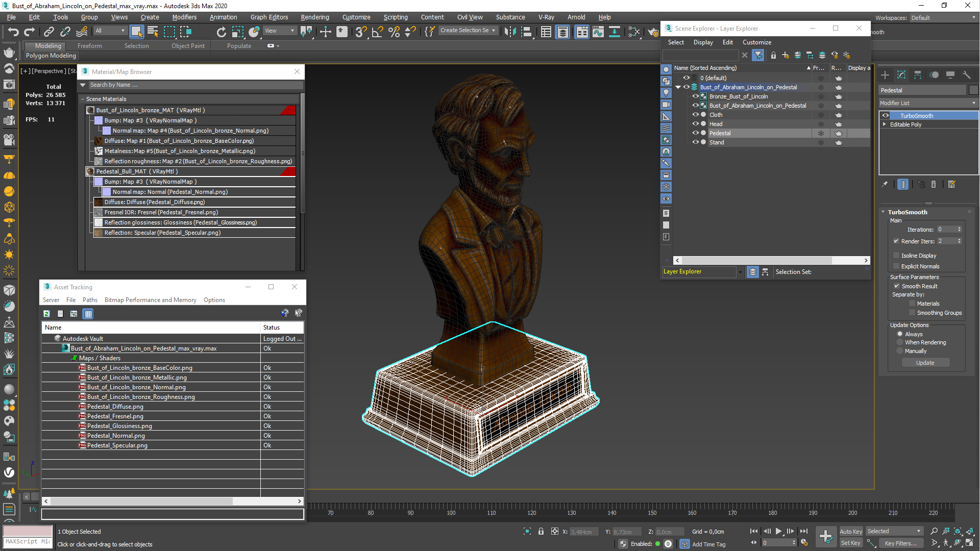Open the Motion panel tab icon

934,75
